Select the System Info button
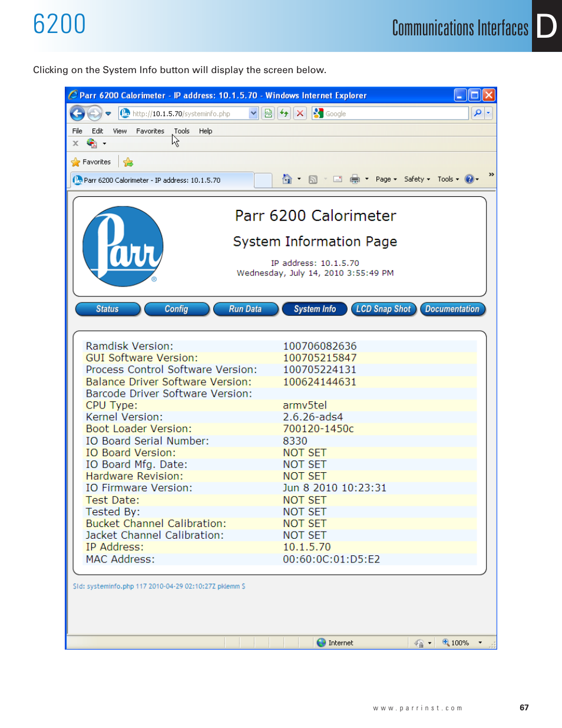This screenshot has width=562, height=728. [x=315, y=309]
